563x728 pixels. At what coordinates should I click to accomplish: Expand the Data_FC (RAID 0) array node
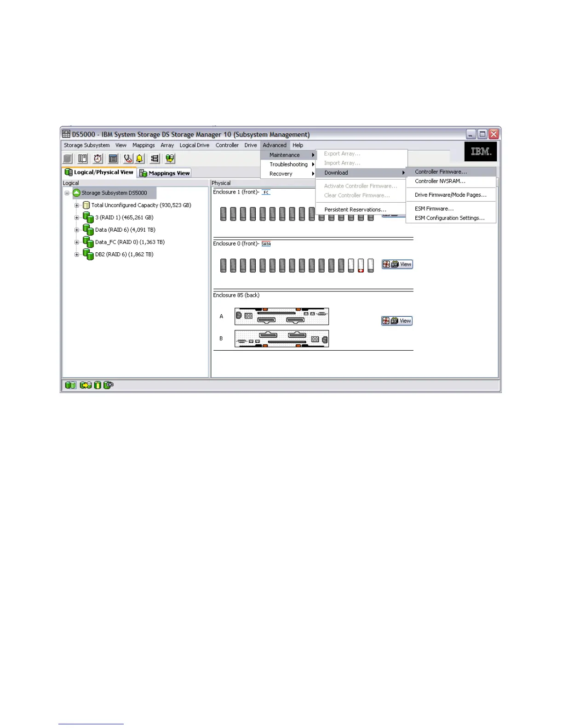click(77, 242)
